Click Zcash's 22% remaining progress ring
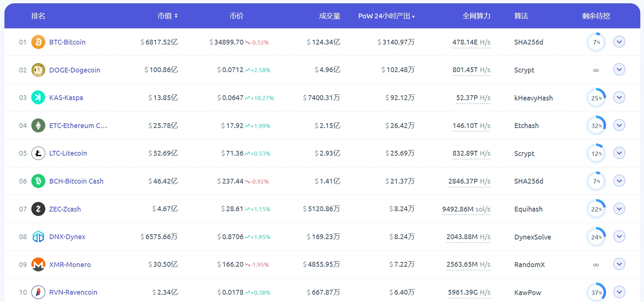The width and height of the screenshot is (644, 302). point(596,209)
